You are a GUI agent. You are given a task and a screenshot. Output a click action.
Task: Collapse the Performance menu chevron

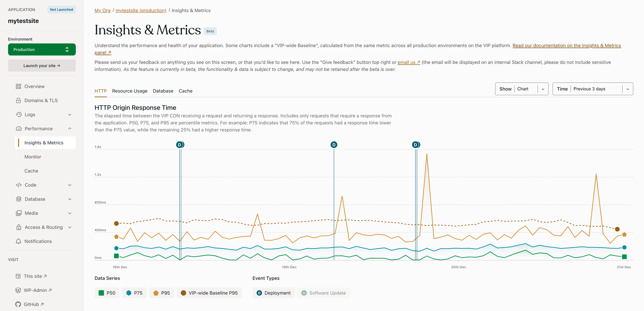coord(70,128)
